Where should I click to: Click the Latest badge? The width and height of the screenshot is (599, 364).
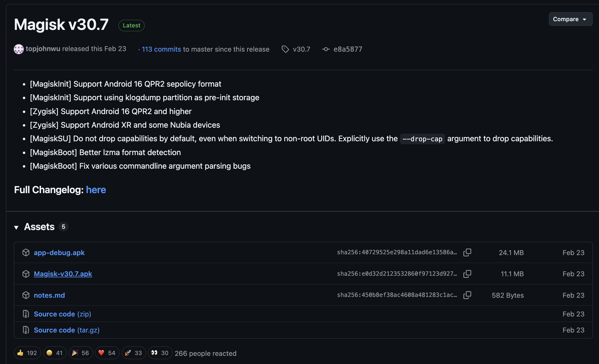pos(132,26)
